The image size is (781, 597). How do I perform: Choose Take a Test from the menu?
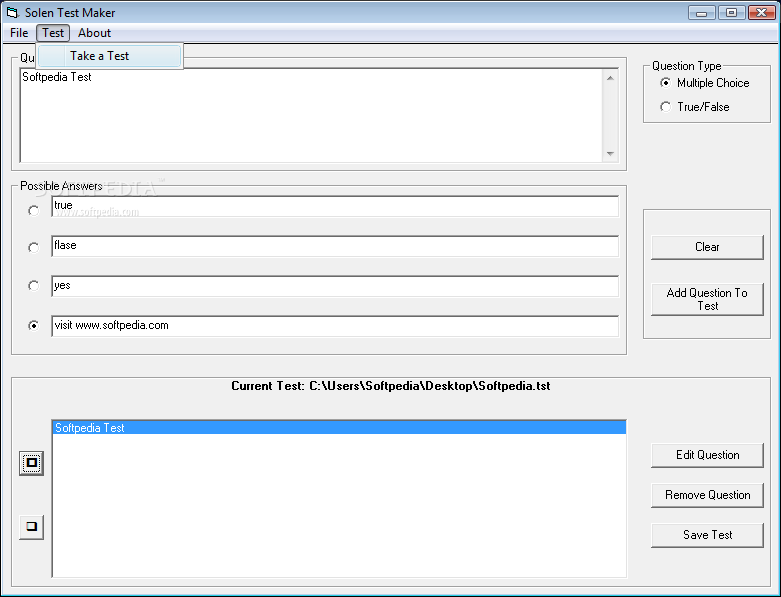point(110,56)
